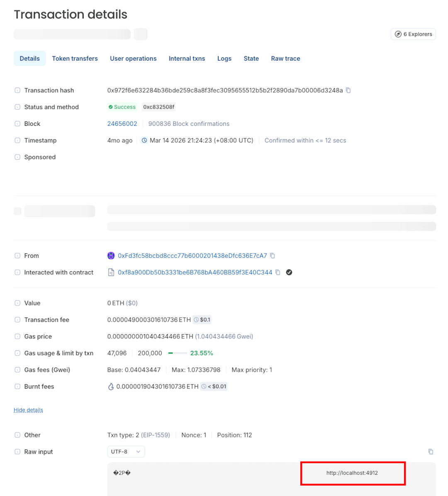448x496 pixels.
Task: Click the info icon beside Sponsored
Action: (x=17, y=157)
